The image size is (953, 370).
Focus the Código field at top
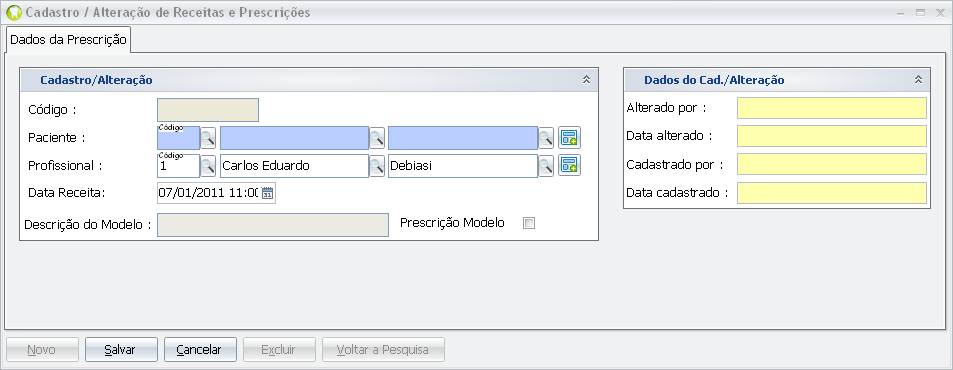click(208, 110)
